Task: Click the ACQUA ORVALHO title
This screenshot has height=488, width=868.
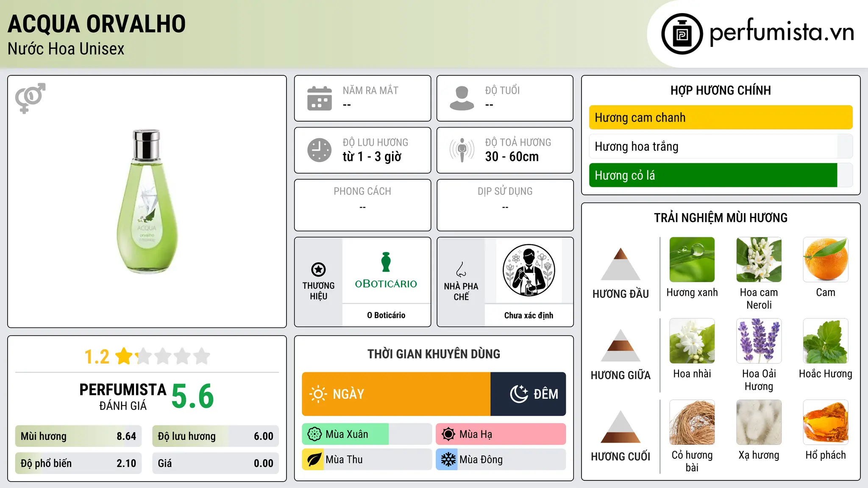Action: tap(97, 24)
